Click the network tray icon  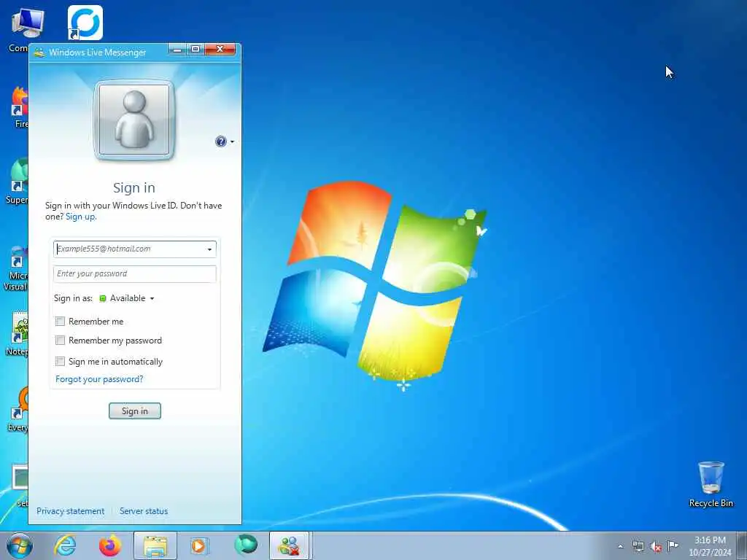click(638, 547)
